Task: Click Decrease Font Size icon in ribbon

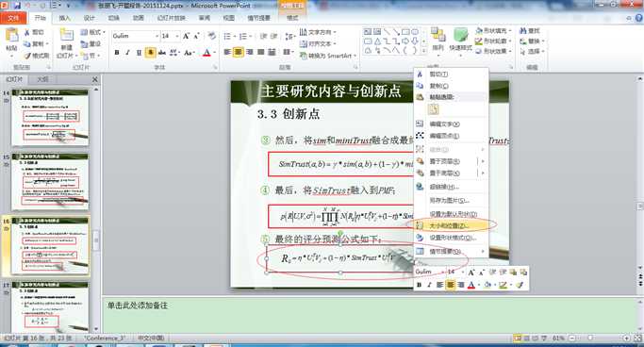Action: click(196, 36)
